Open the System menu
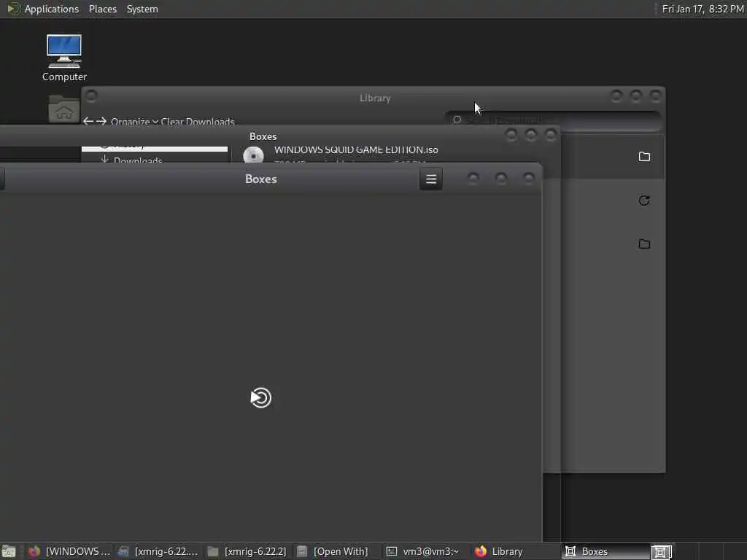 coord(142,9)
